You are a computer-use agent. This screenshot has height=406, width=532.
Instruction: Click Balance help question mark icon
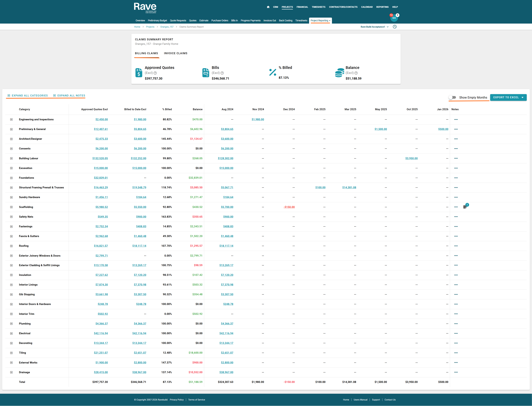click(356, 73)
